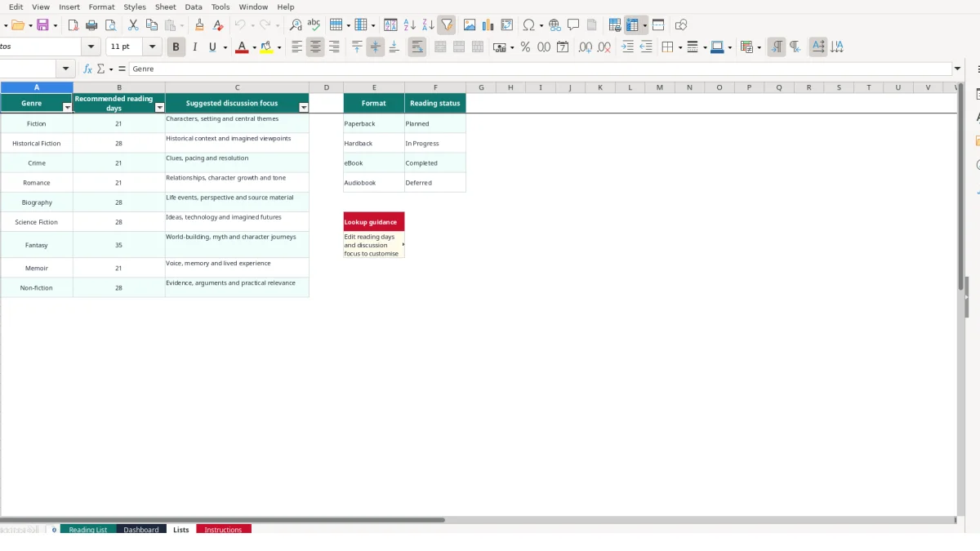Viewport: 980px width, 551px height.
Task: Click into the formula input line
Action: pos(541,69)
